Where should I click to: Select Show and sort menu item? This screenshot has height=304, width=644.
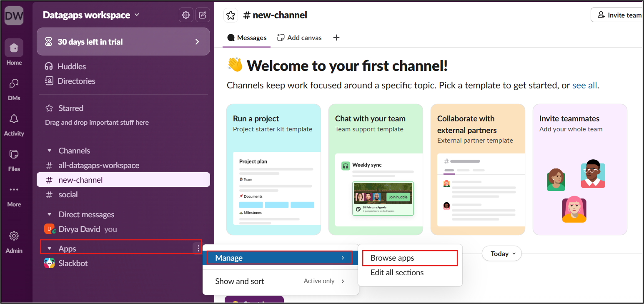coord(280,281)
